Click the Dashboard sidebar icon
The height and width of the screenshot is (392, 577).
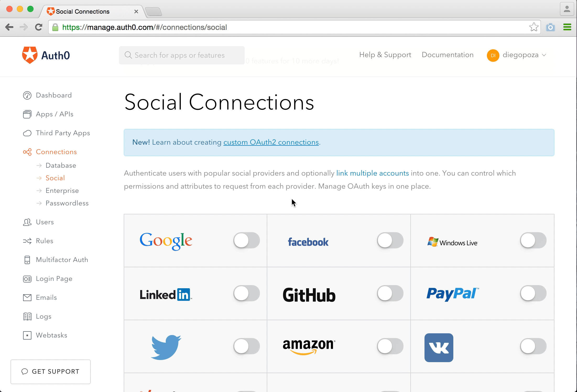(x=27, y=95)
